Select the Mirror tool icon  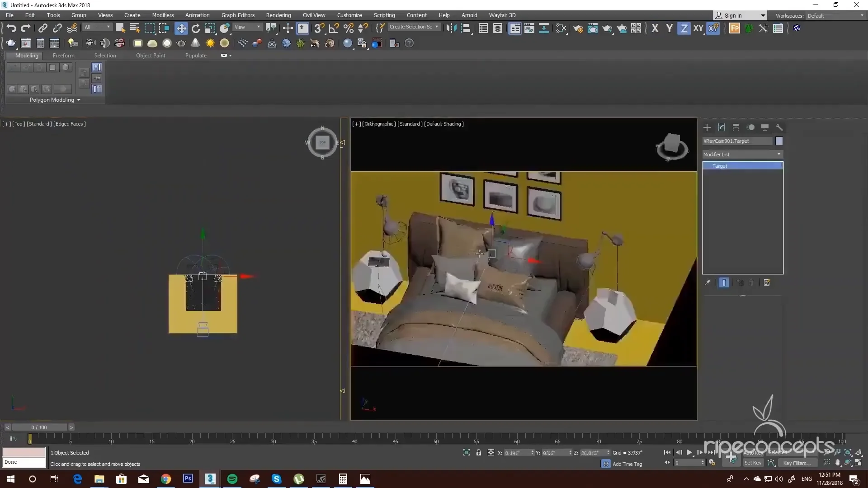coord(451,28)
